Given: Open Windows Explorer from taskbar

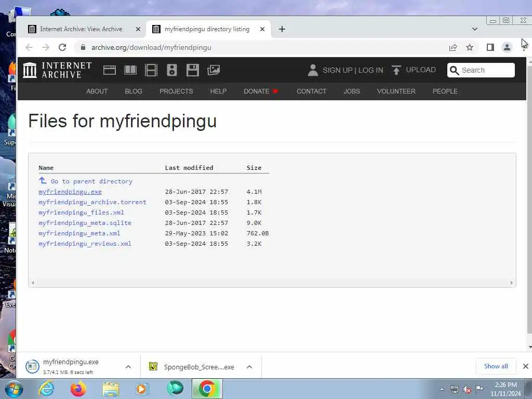Looking at the screenshot, I should click(111, 389).
